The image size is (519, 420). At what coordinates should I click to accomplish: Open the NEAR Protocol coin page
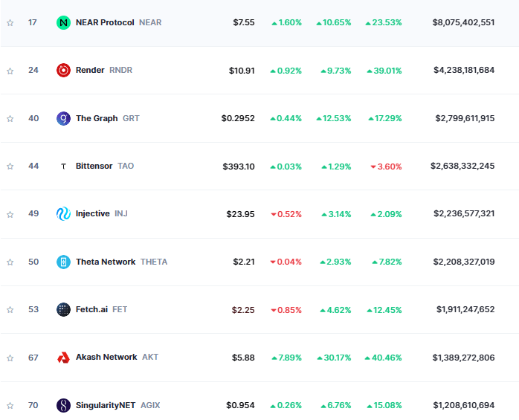click(105, 23)
